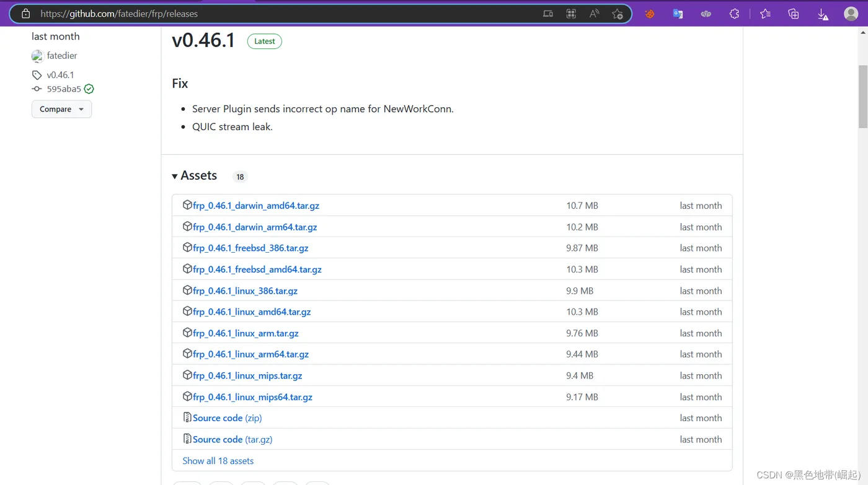This screenshot has height=485, width=868.
Task: Download frp_0.46.1_linux_amd64.tar.gz
Action: (x=252, y=312)
